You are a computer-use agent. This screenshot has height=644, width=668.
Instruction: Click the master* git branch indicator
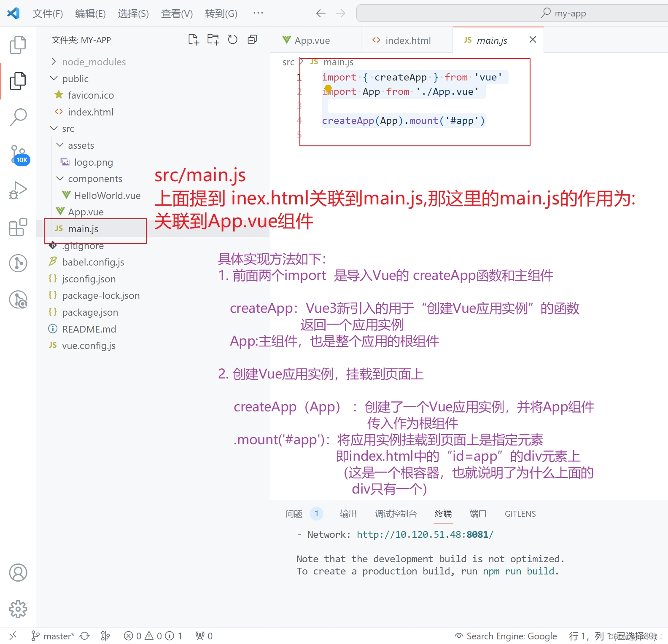(53, 636)
